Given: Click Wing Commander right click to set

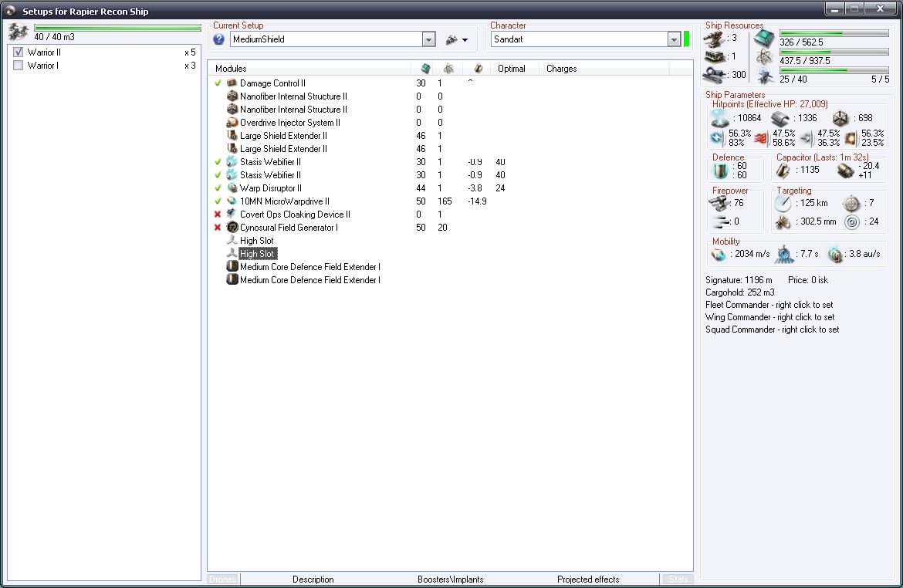Looking at the screenshot, I should (769, 317).
